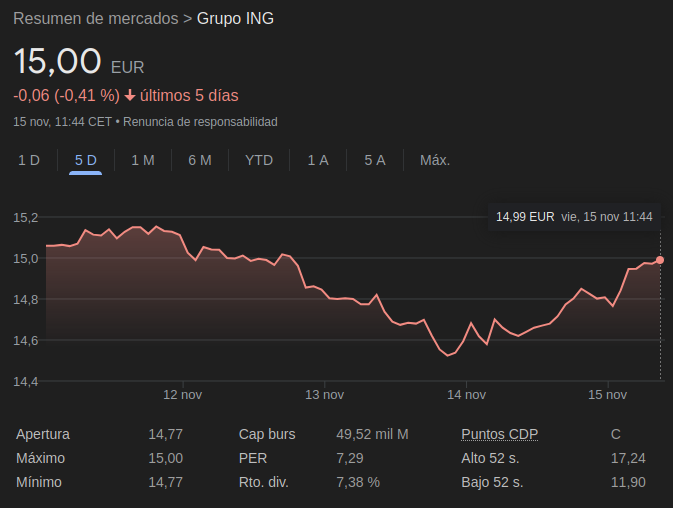The width and height of the screenshot is (673, 508).
Task: Click the 15 nov axis label
Action: [x=607, y=395]
